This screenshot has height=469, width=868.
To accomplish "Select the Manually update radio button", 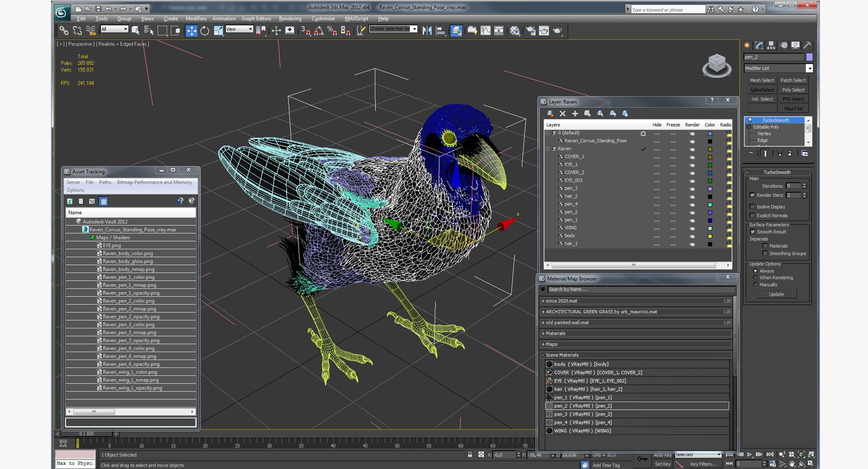I will pyautogui.click(x=755, y=285).
